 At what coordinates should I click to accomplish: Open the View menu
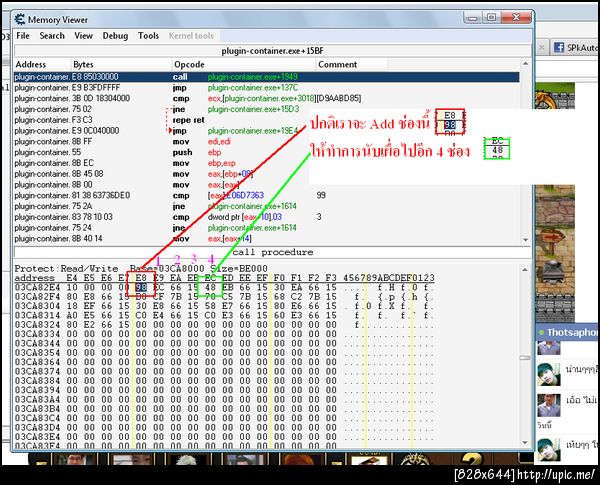point(83,36)
